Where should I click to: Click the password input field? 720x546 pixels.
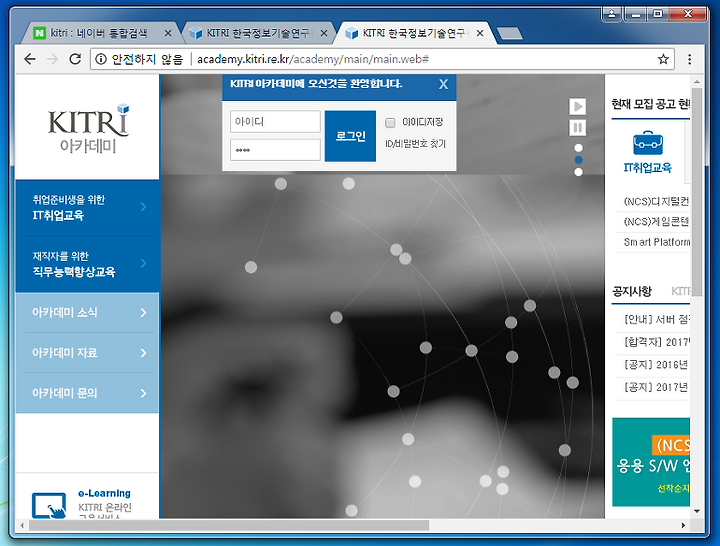pyautogui.click(x=275, y=150)
